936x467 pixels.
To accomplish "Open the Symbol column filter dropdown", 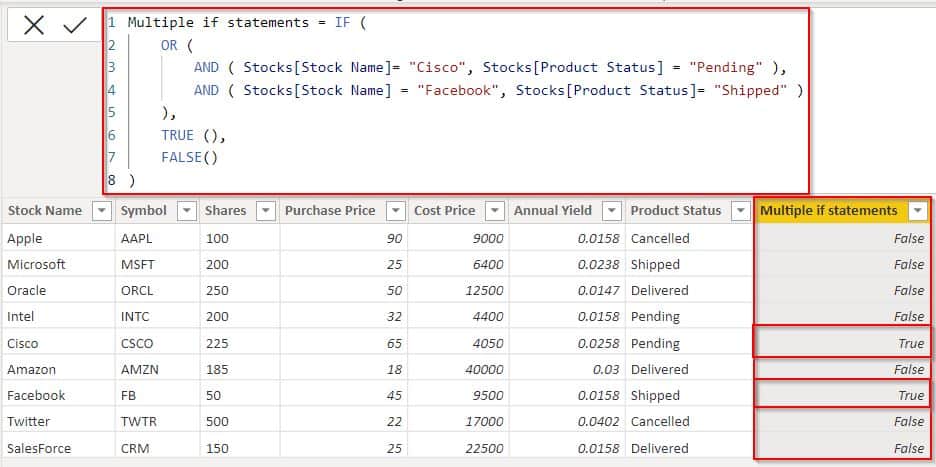I will point(187,211).
